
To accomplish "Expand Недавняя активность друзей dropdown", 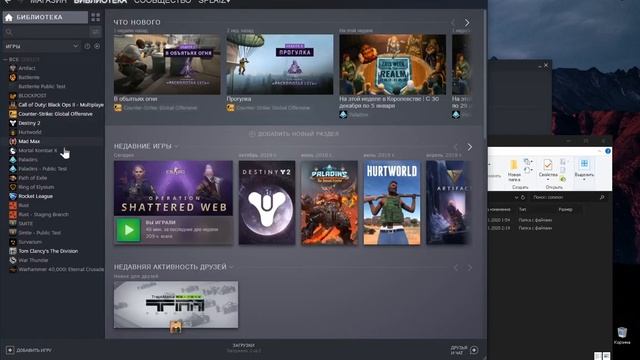I will pyautogui.click(x=231, y=267).
